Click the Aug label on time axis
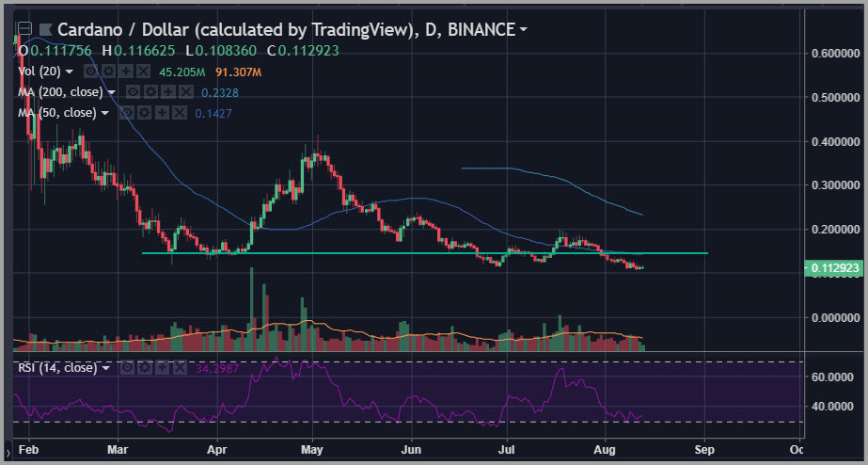Image resolution: width=868 pixels, height=465 pixels. 606,448
